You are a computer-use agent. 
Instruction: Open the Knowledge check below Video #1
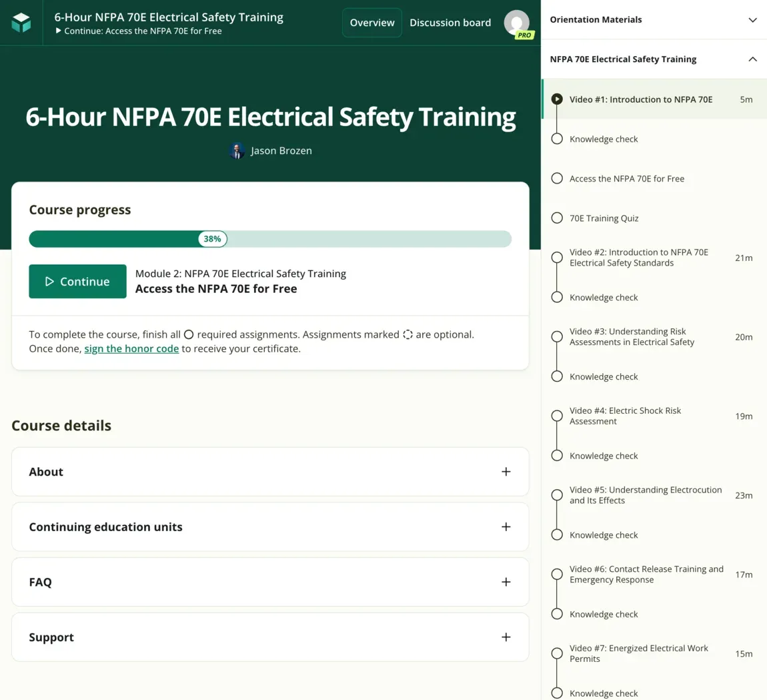coord(654,139)
